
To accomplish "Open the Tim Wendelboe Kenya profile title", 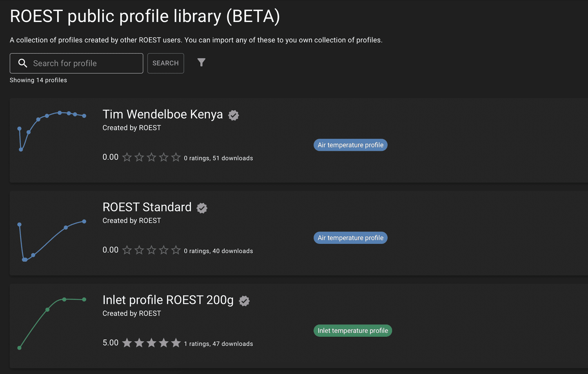I will pyautogui.click(x=163, y=114).
